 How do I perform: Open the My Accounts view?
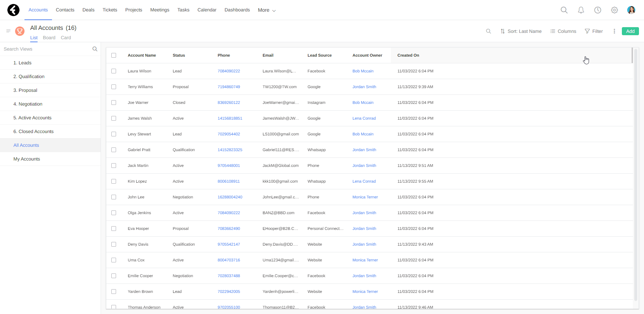(50, 159)
